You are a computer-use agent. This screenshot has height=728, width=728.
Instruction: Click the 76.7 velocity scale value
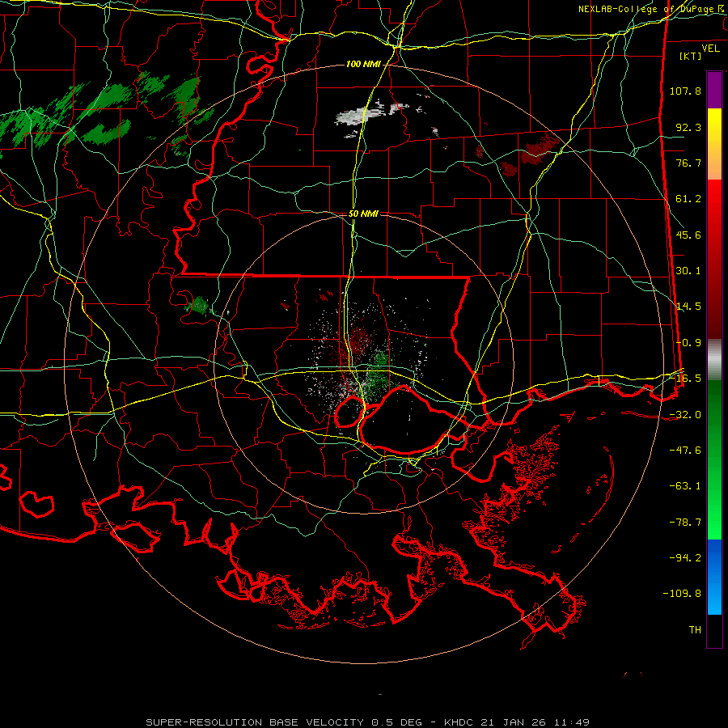click(688, 163)
